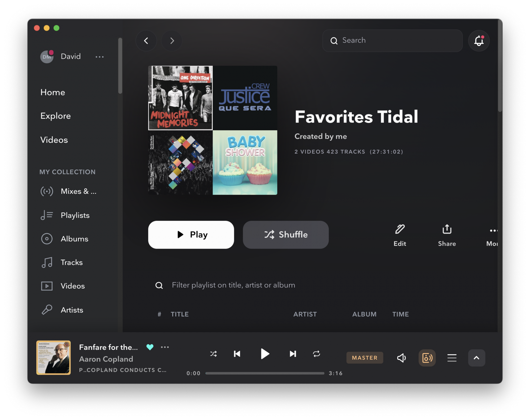Open Explore in the sidebar
Screen dimensions: 530x420
pyautogui.click(x=56, y=116)
